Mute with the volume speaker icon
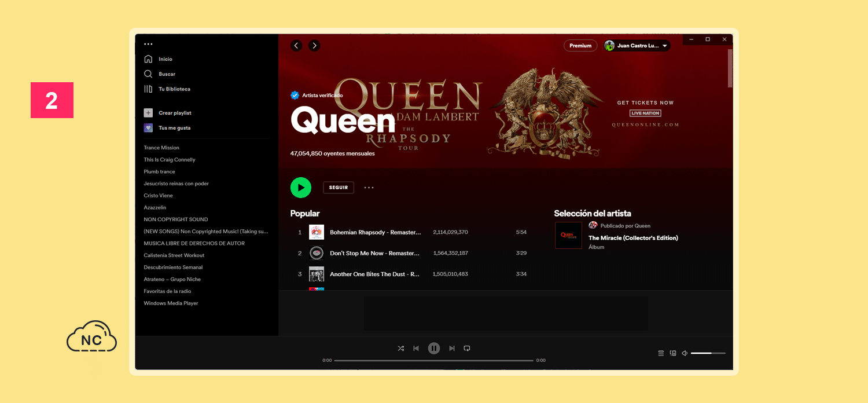 point(685,353)
